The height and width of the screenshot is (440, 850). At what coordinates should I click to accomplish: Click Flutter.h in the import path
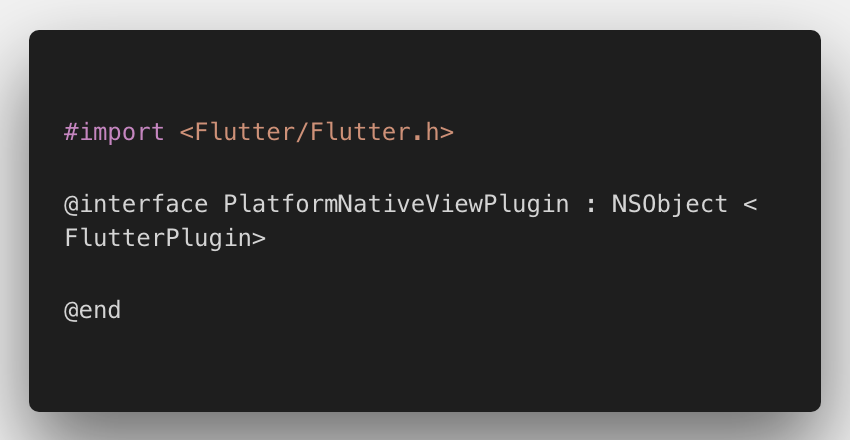(x=375, y=132)
